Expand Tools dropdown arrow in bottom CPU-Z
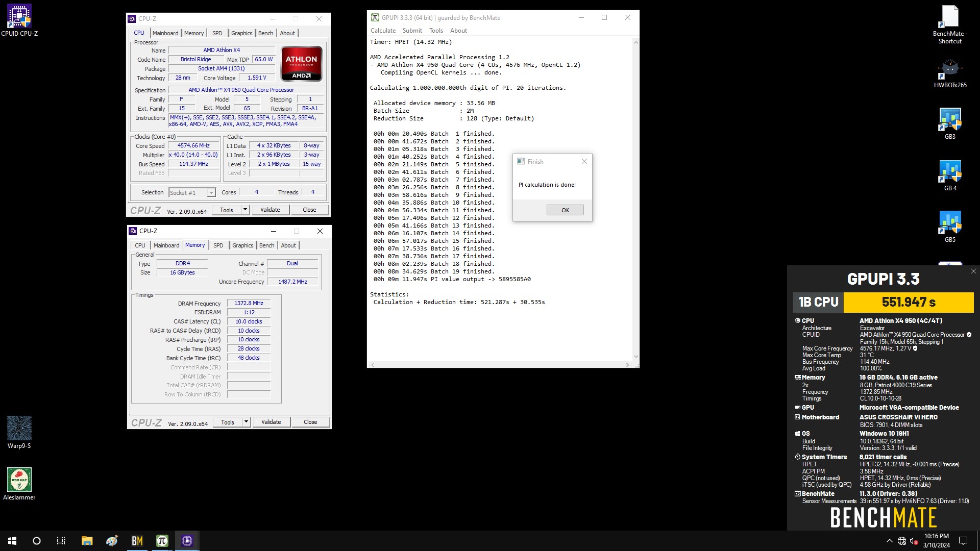The width and height of the screenshot is (980, 551). (x=246, y=422)
